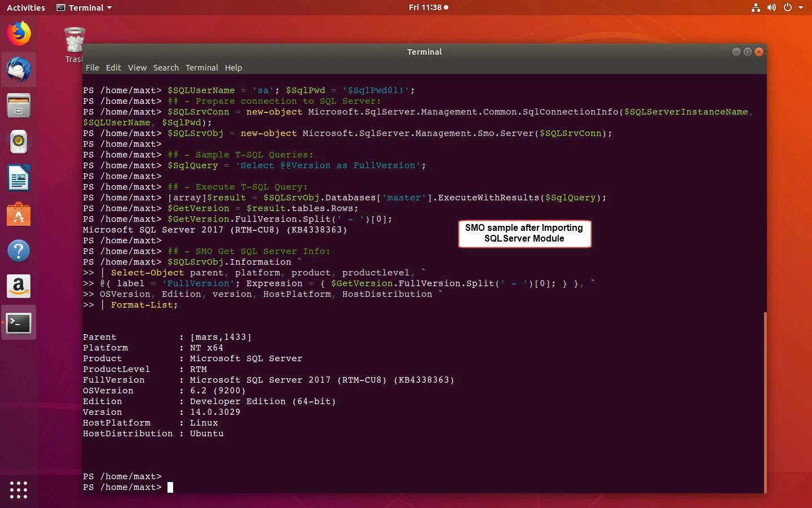Click the power icon in top bar
This screenshot has height=508, width=812.
[x=788, y=7]
